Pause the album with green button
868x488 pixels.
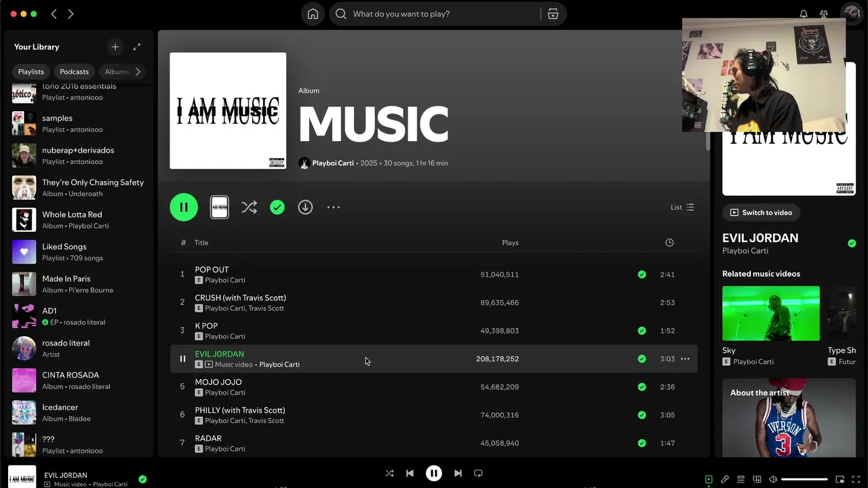pos(184,207)
